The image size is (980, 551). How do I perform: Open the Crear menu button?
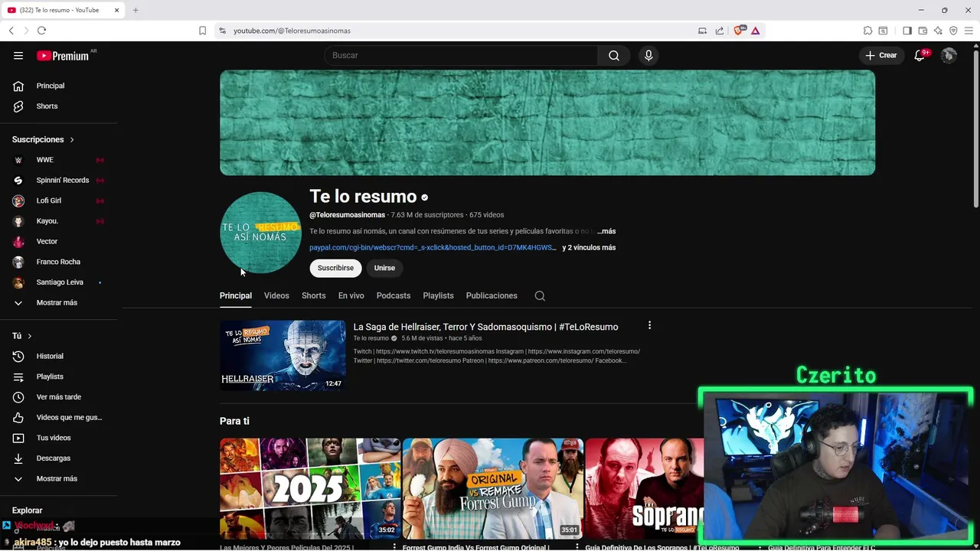click(881, 55)
